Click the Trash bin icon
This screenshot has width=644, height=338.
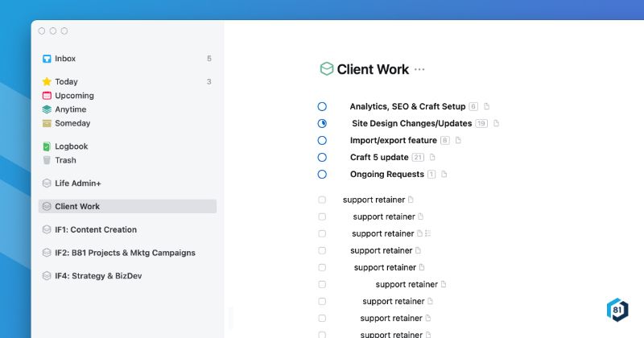47,160
